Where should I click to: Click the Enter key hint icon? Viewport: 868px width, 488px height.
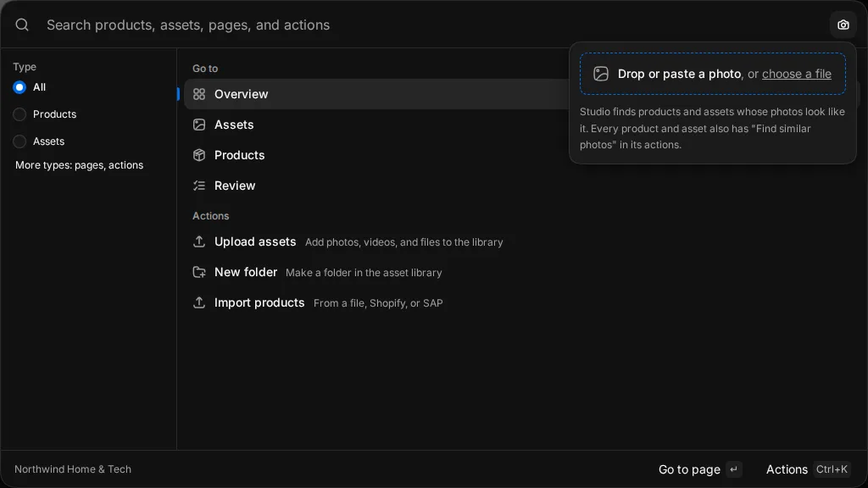point(733,469)
